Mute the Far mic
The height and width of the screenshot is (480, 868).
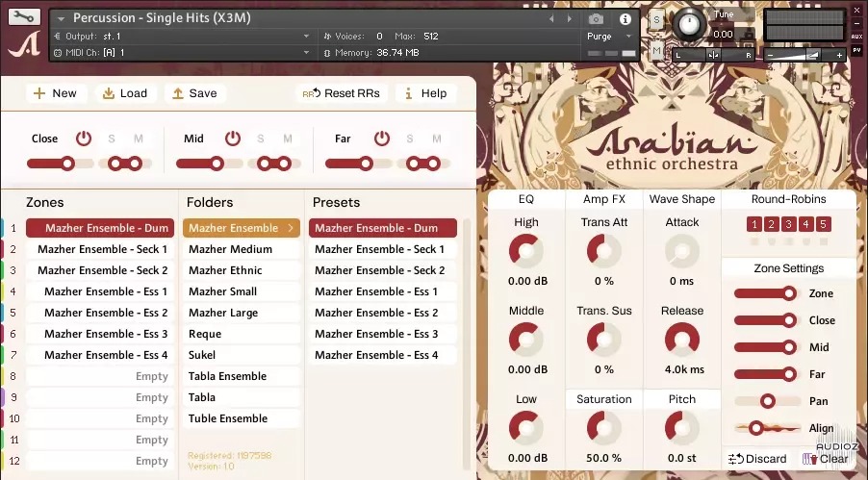pos(436,139)
